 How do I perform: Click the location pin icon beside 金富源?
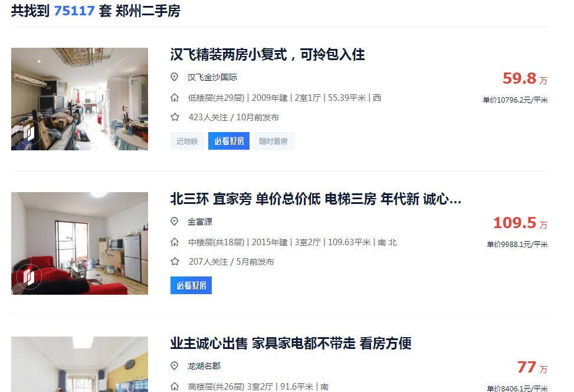tap(174, 221)
